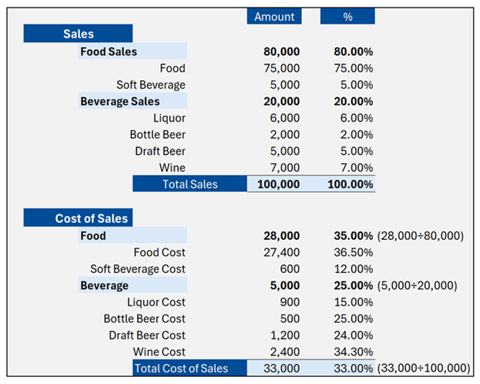Click the 33,000 total cost amount
The image size is (480, 384).
[281, 368]
